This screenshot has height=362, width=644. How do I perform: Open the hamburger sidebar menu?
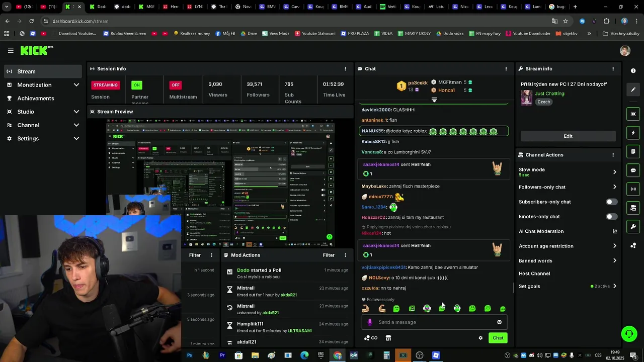coord(11,51)
